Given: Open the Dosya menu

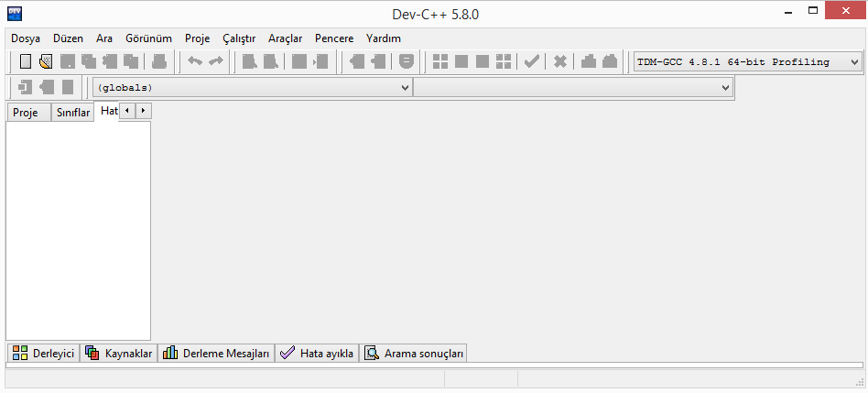Looking at the screenshot, I should click(x=26, y=38).
